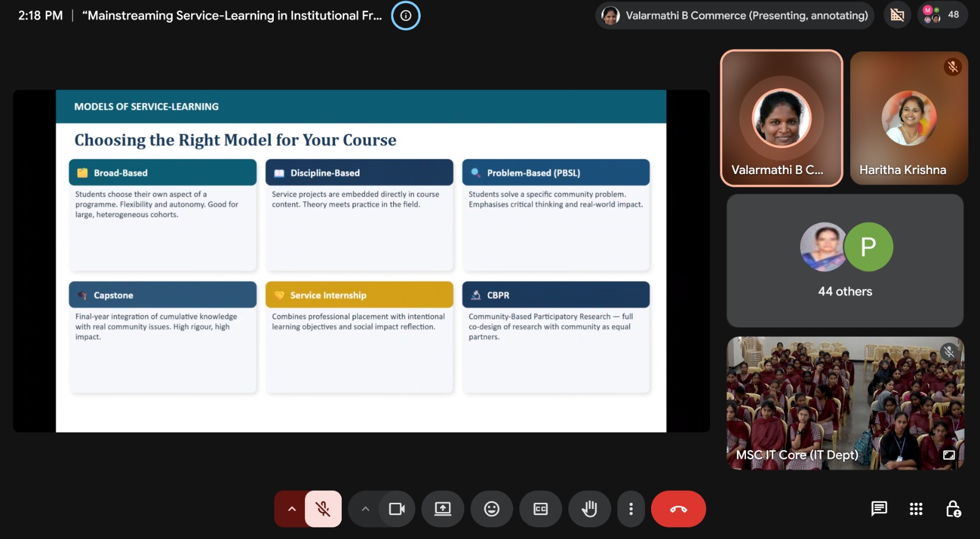Open host controls lock icon
This screenshot has width=980, height=539.
point(954,509)
